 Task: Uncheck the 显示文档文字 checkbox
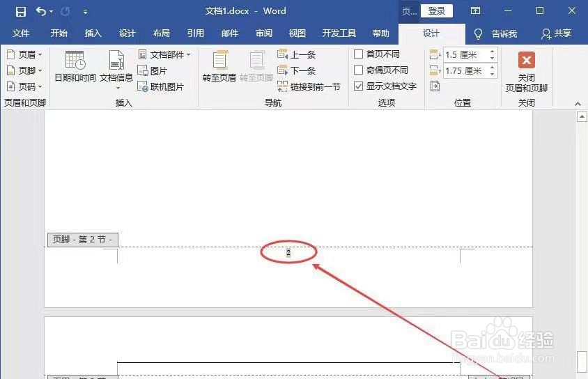pyautogui.click(x=359, y=86)
